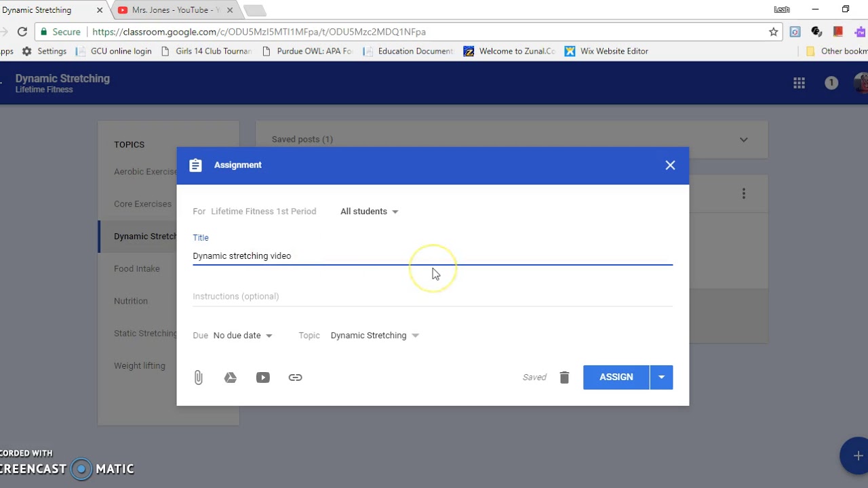868x488 pixels.
Task: Close the Assignment dialog
Action: pos(670,165)
